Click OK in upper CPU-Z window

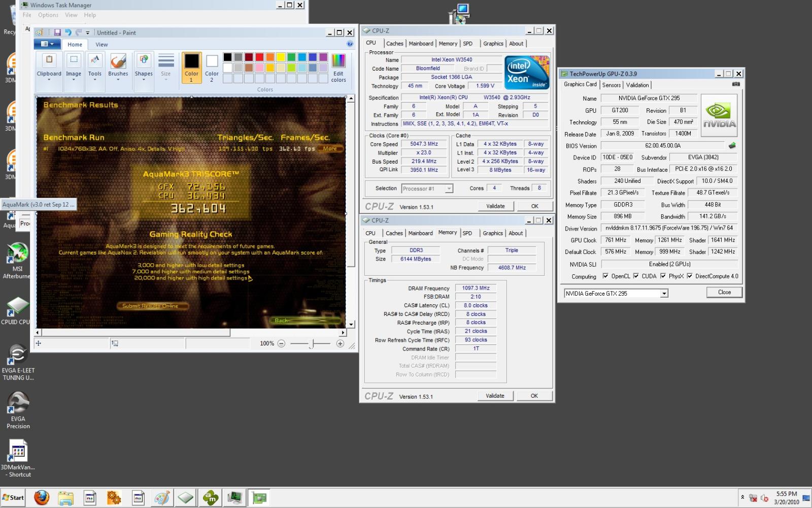click(535, 206)
